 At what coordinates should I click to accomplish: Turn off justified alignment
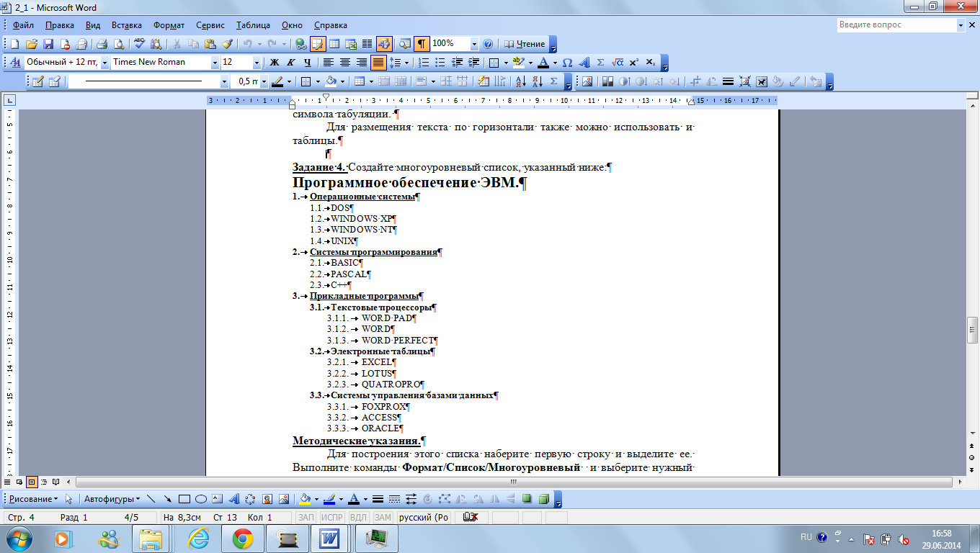click(378, 63)
